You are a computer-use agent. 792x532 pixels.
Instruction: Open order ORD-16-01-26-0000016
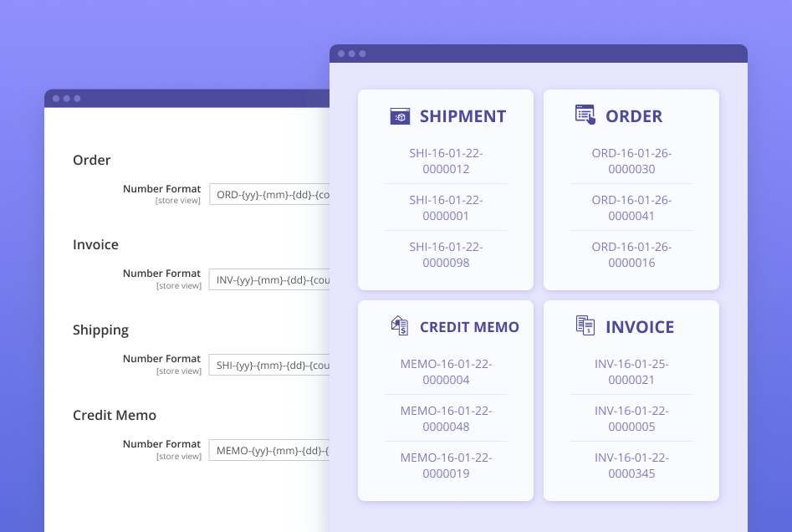pyautogui.click(x=632, y=255)
